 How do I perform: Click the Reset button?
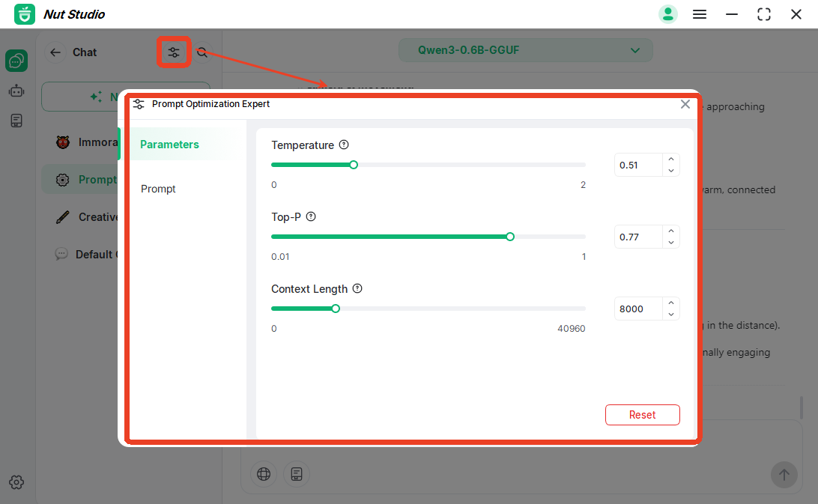tap(642, 415)
